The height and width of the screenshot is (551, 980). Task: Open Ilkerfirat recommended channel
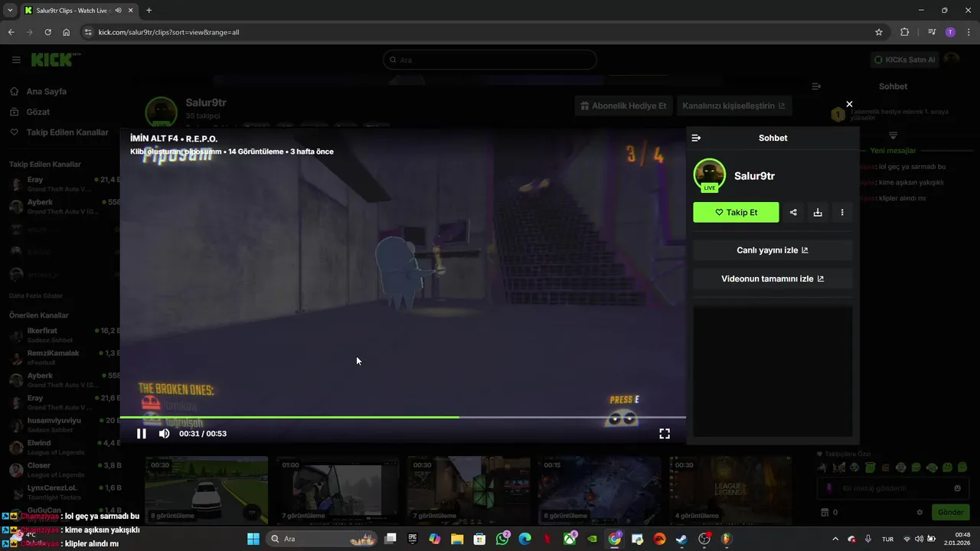click(65, 335)
